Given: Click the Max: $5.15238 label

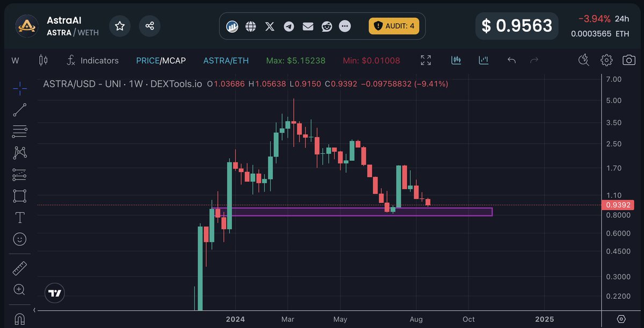Looking at the screenshot, I should point(296,60).
